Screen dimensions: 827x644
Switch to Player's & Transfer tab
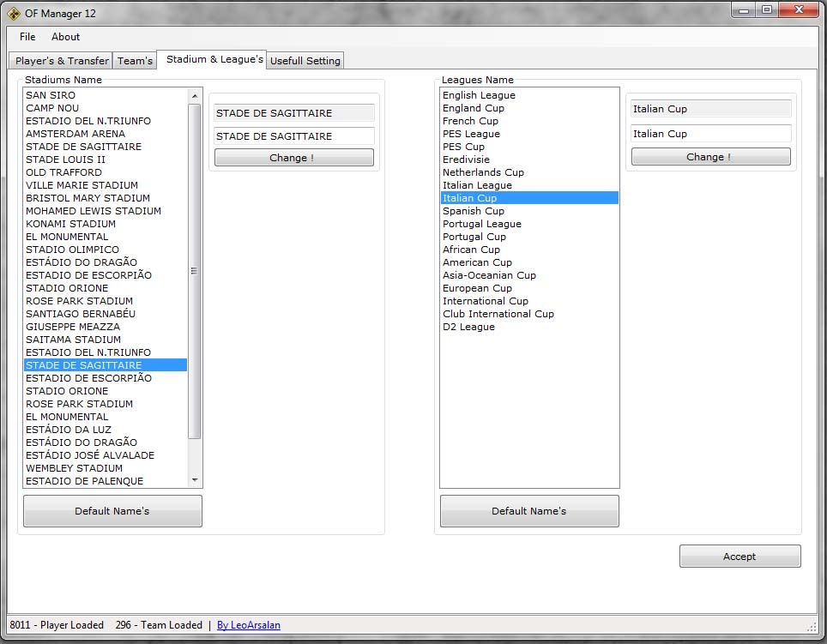pos(62,61)
